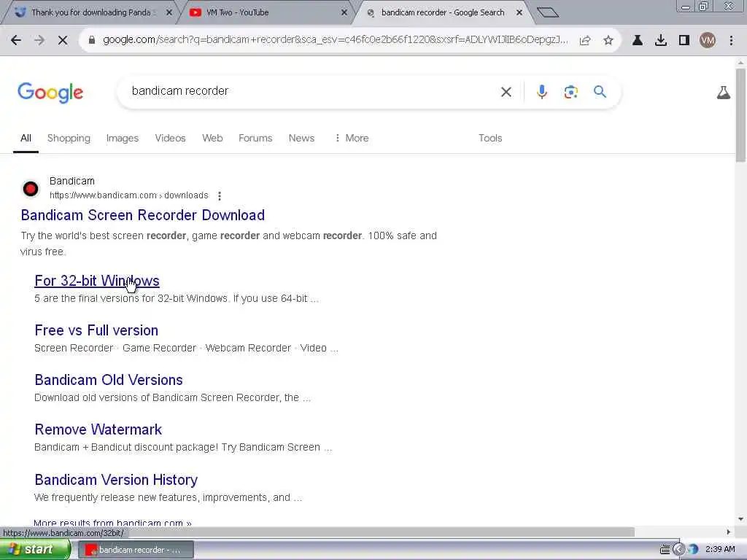Switch to Videos results
Image resolution: width=747 pixels, height=560 pixels.
point(170,138)
